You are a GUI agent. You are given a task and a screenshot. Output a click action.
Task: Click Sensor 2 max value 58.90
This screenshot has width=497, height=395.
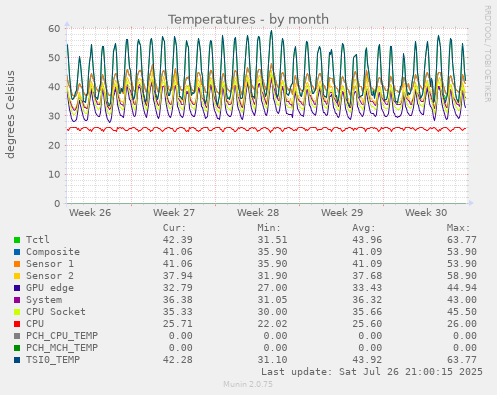tap(462, 276)
